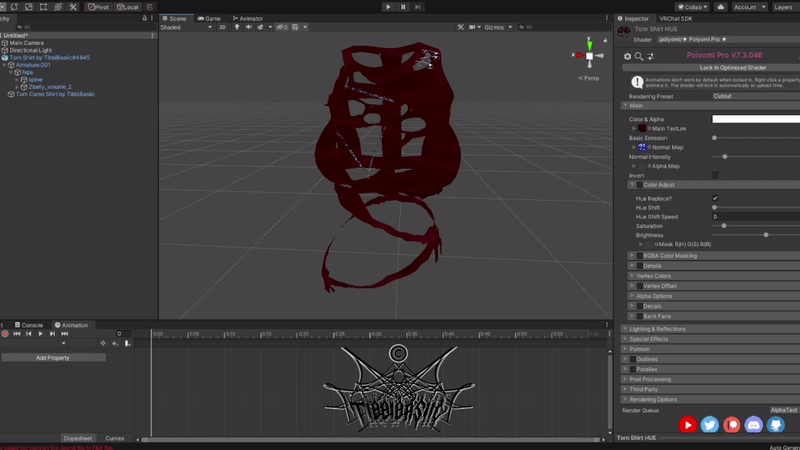Toggle the Hue Replace checkbox
Viewport: 800px width, 450px height.
pos(715,198)
